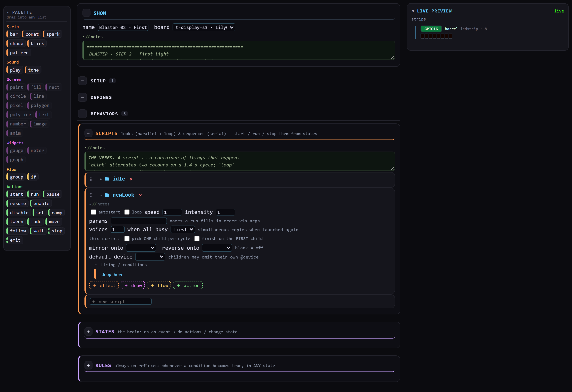Screen dimensions: 572x392
Task: Enable the loop checkbox
Action: tap(127, 212)
